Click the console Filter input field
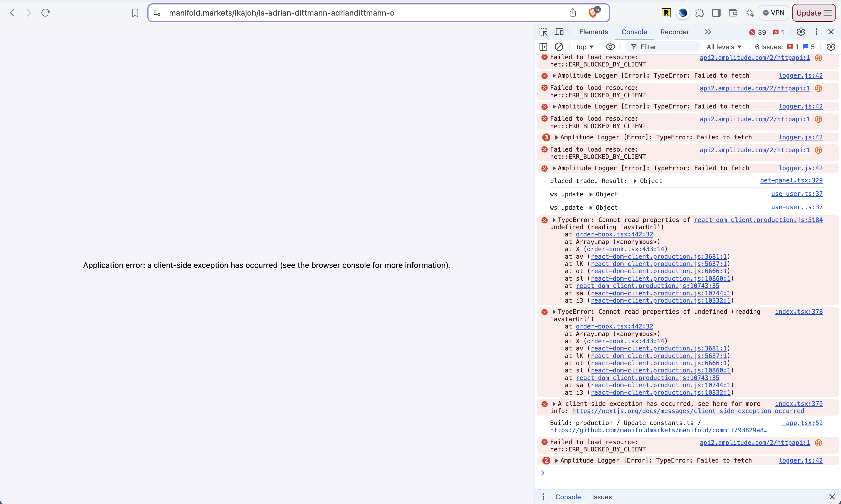This screenshot has width=841, height=504. pyautogui.click(x=663, y=47)
